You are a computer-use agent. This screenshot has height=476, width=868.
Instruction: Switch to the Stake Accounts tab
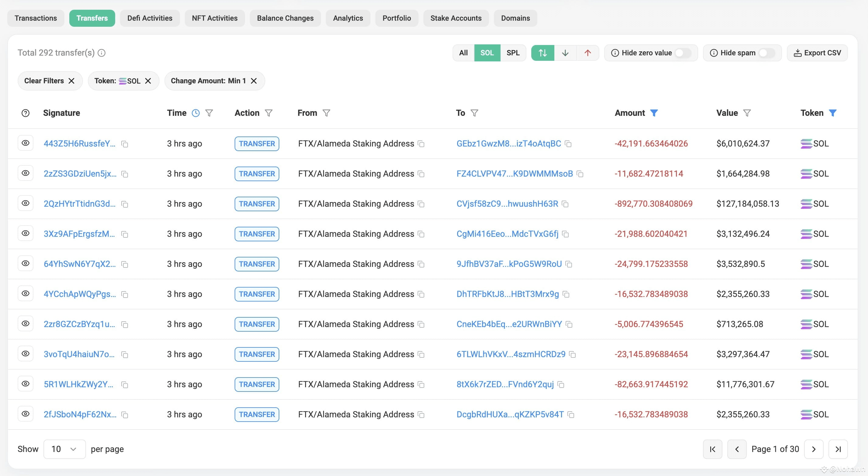click(x=456, y=18)
